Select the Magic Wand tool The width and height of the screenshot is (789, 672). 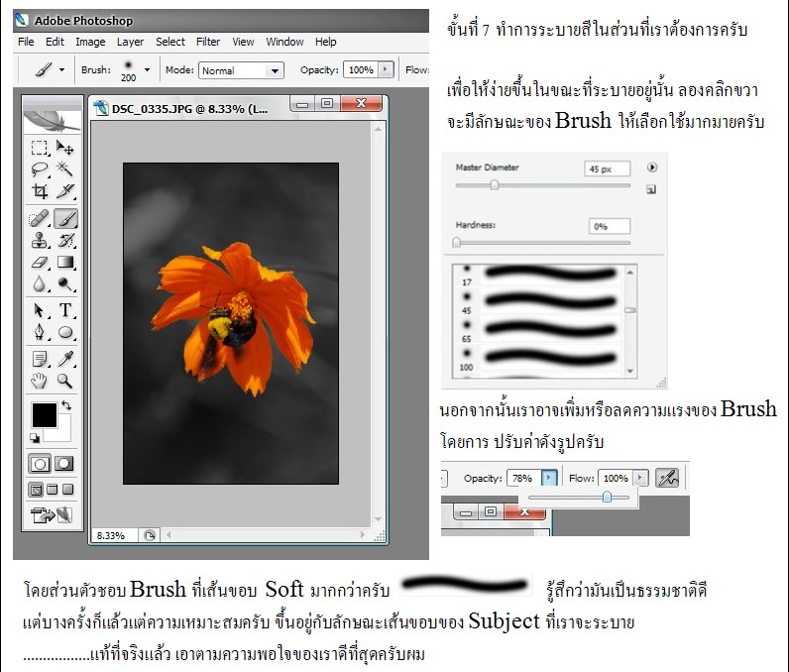[65, 169]
